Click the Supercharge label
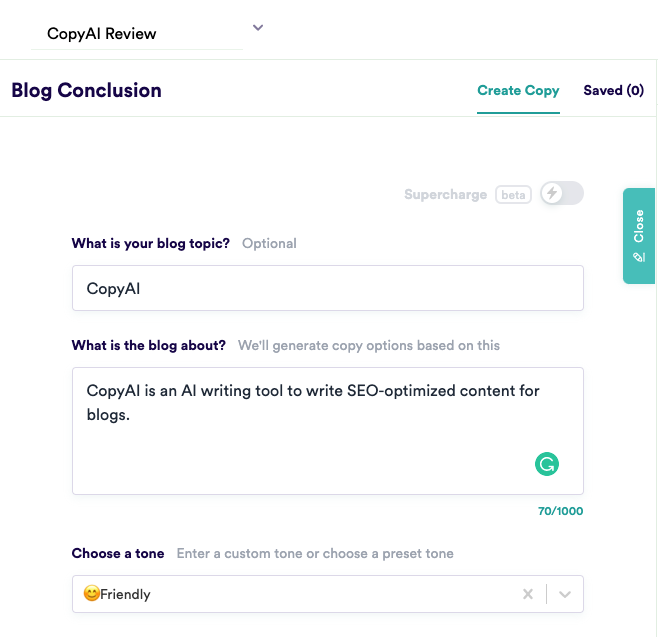 pos(445,195)
